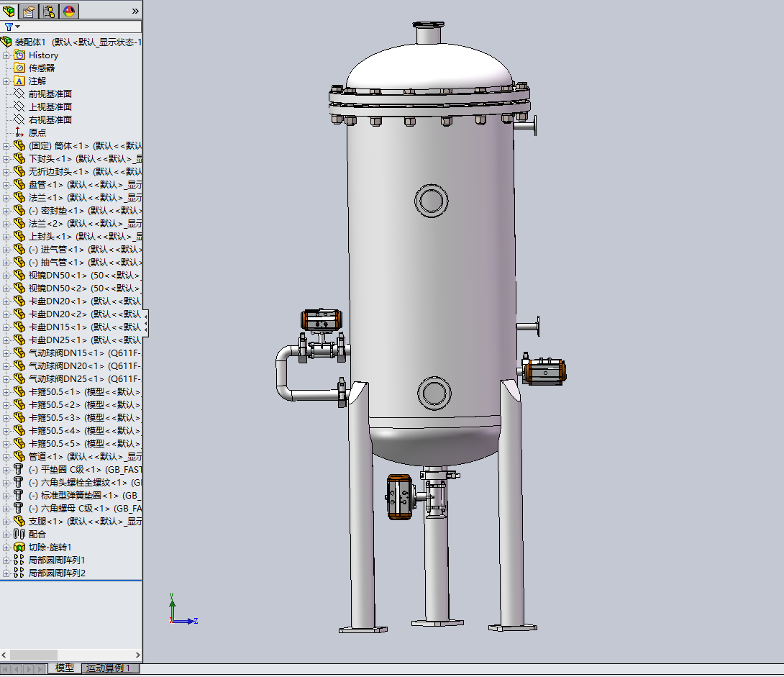
Task: Switch to the PropertyManager tab icon
Action: 29,11
